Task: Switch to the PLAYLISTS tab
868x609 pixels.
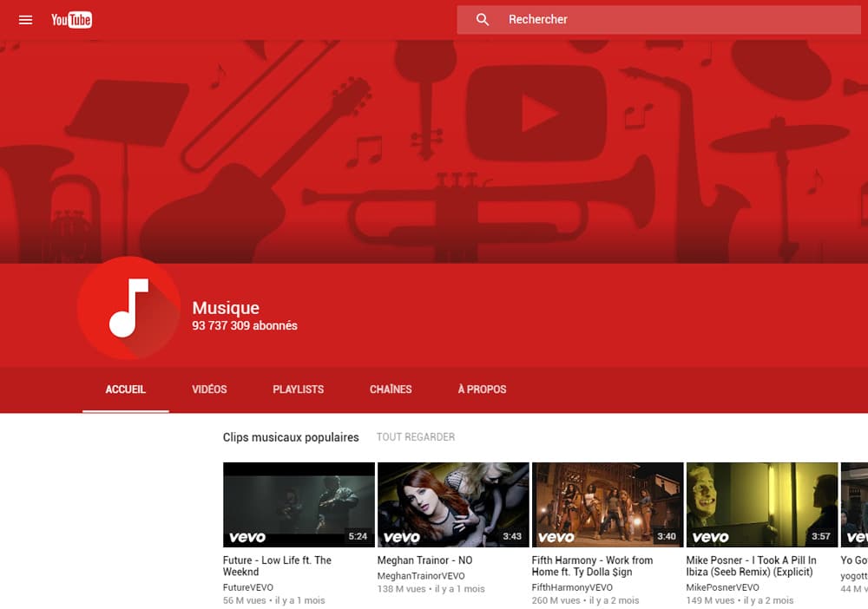Action: coord(298,390)
